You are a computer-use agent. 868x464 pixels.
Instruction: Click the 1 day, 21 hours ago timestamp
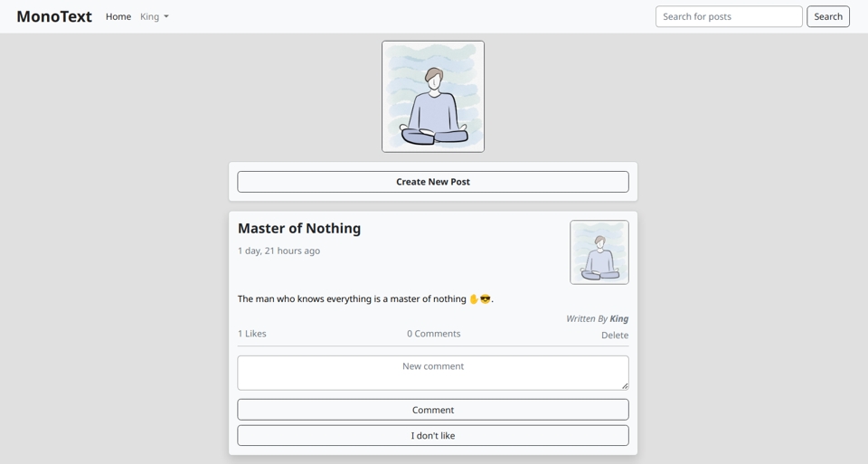(278, 251)
